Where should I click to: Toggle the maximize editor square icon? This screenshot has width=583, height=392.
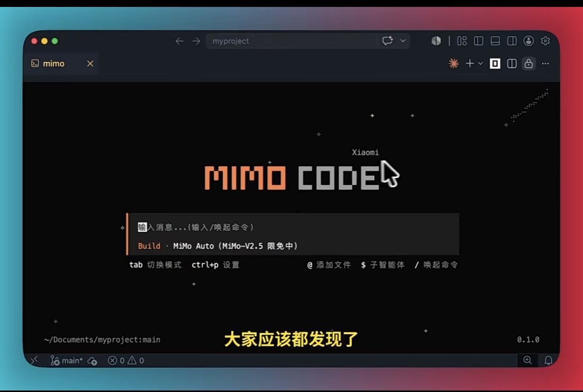tap(495, 64)
